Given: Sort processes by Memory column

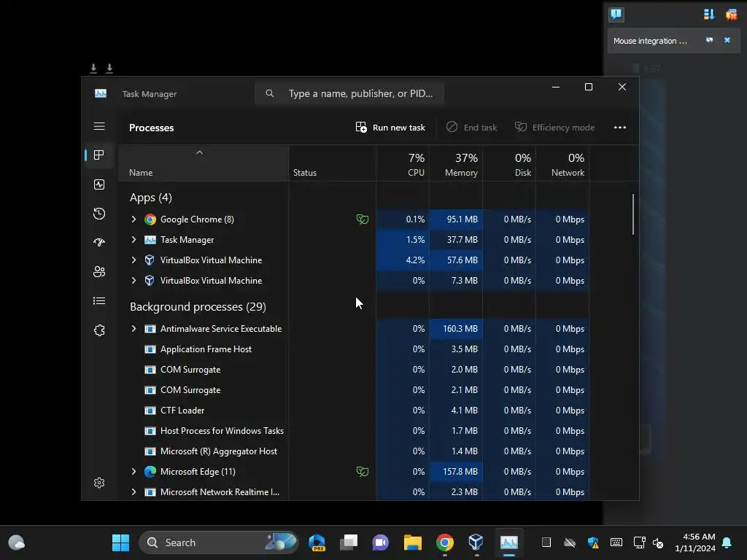Looking at the screenshot, I should (x=456, y=164).
